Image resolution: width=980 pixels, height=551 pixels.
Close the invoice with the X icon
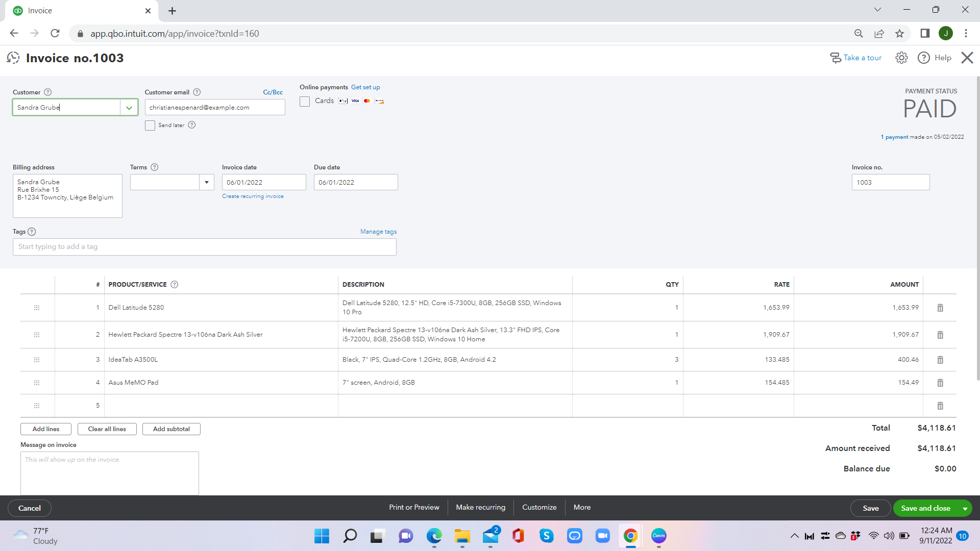[x=967, y=58]
